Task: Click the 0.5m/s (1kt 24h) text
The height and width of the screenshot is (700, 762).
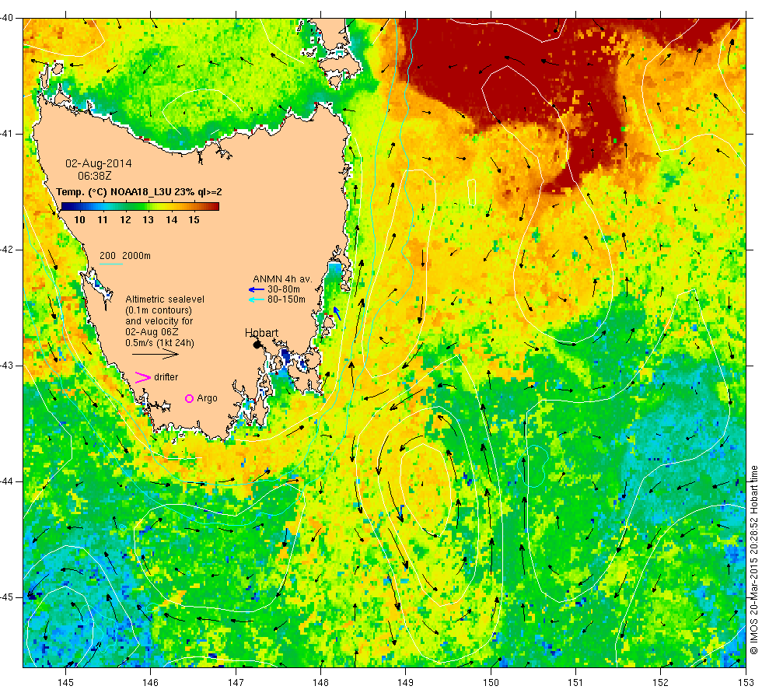Action: click(x=159, y=343)
